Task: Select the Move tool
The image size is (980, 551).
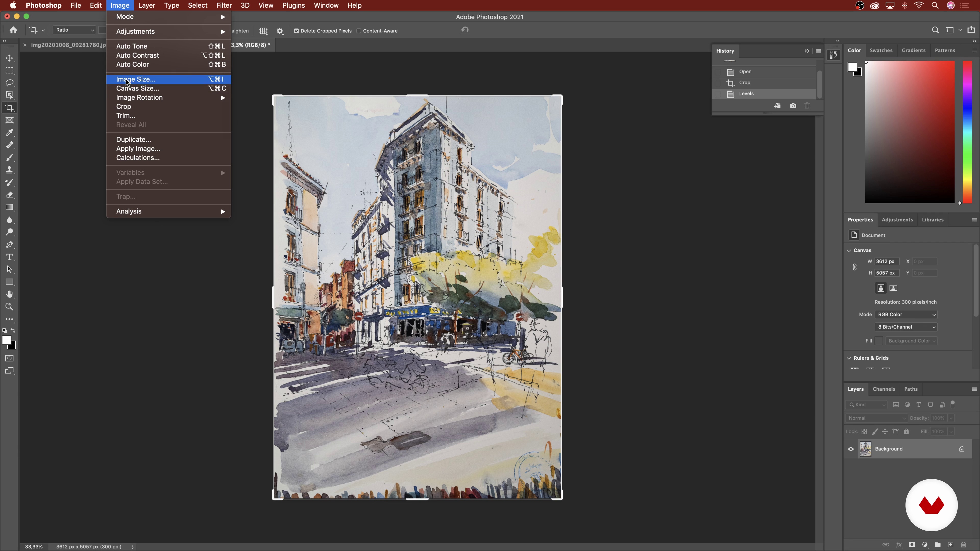Action: point(9,58)
